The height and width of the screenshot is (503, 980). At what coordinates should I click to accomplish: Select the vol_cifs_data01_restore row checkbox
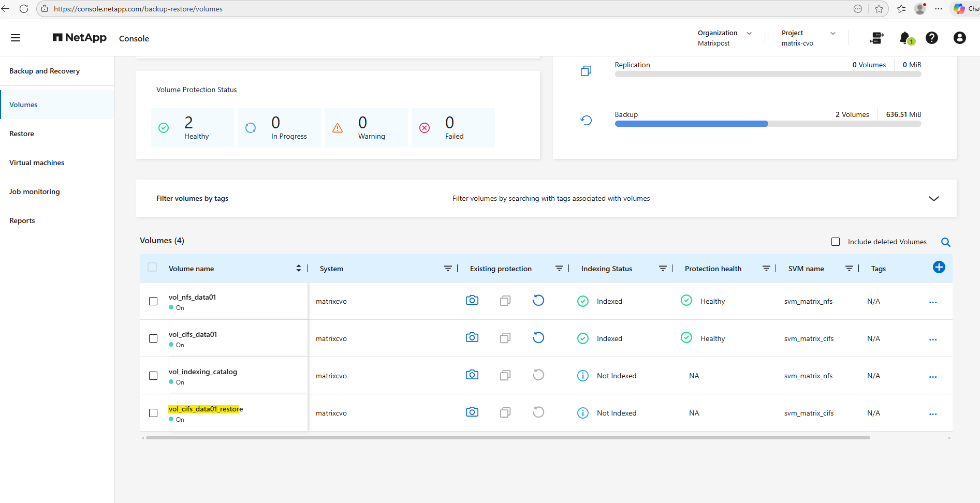click(x=153, y=413)
